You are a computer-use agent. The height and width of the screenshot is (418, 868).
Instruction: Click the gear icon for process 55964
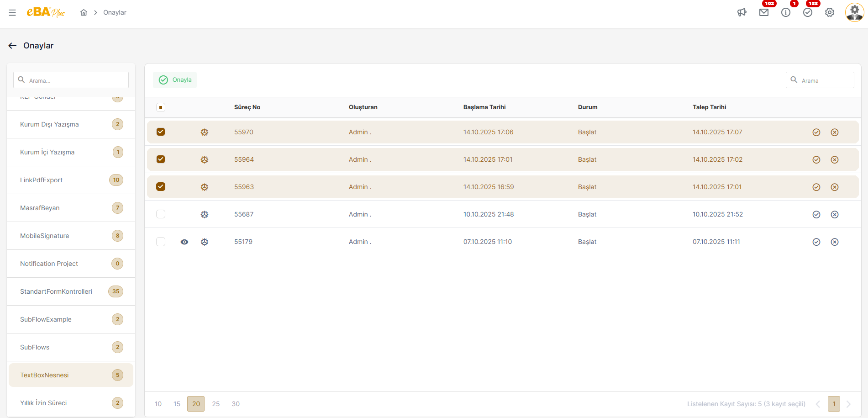(x=205, y=160)
